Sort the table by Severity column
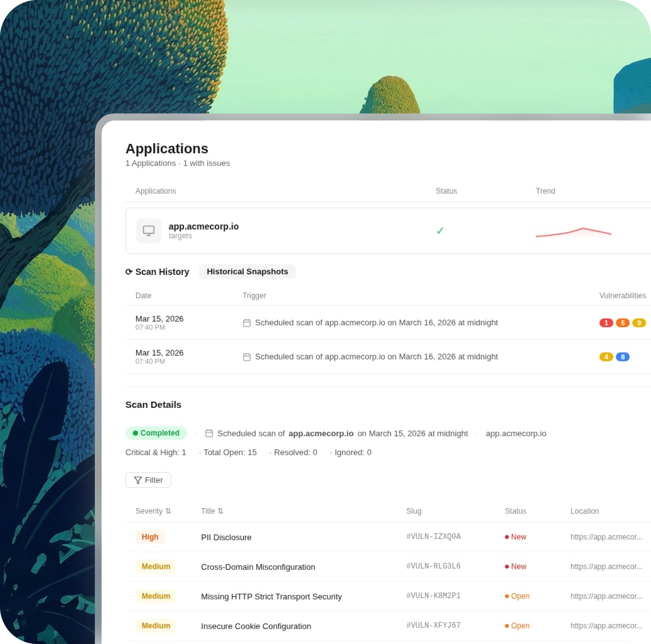Screen dimensions: 651x644 click(x=153, y=511)
